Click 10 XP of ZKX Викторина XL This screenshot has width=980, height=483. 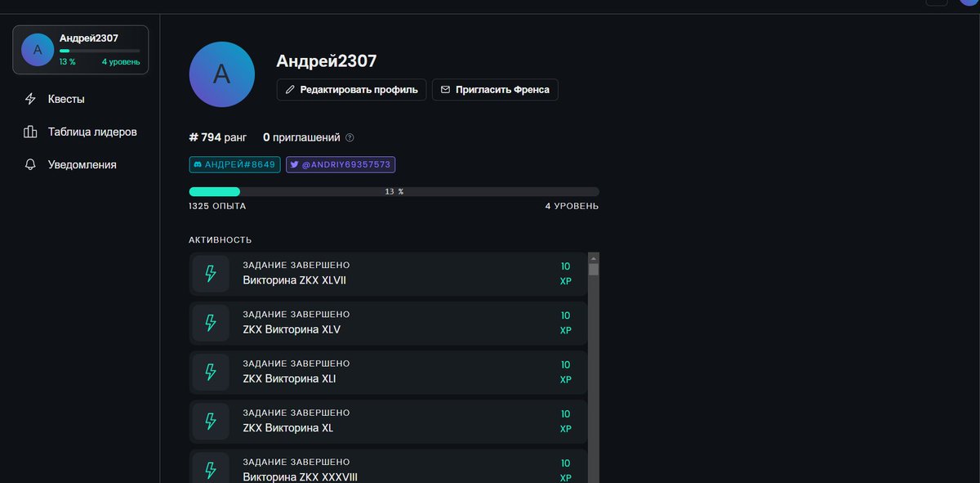click(565, 421)
